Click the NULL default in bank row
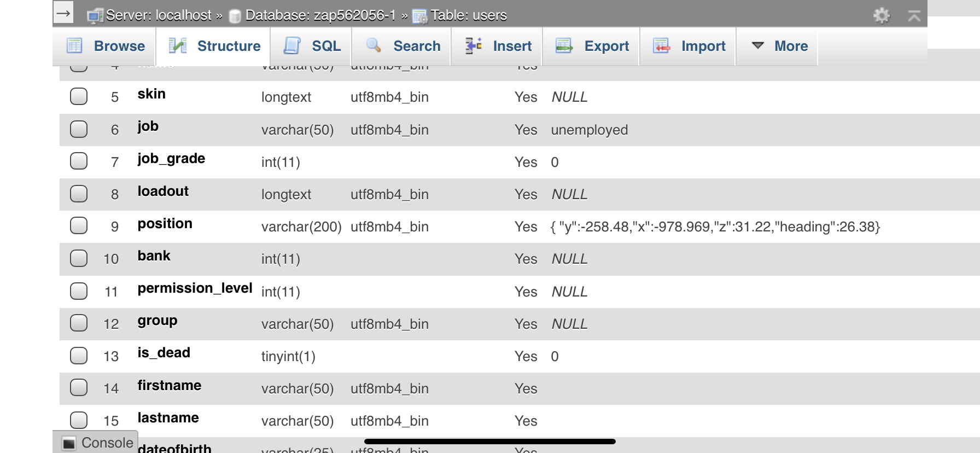This screenshot has height=453, width=980. (x=569, y=259)
